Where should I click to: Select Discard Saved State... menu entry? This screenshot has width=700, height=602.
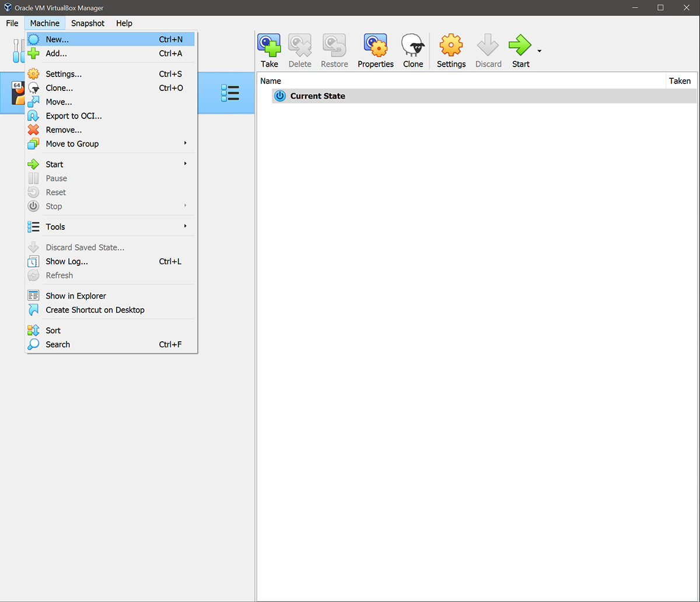coord(111,247)
